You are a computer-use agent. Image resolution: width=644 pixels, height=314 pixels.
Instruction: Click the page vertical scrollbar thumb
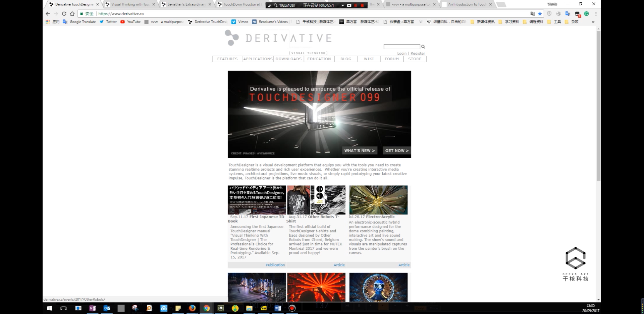(598, 106)
